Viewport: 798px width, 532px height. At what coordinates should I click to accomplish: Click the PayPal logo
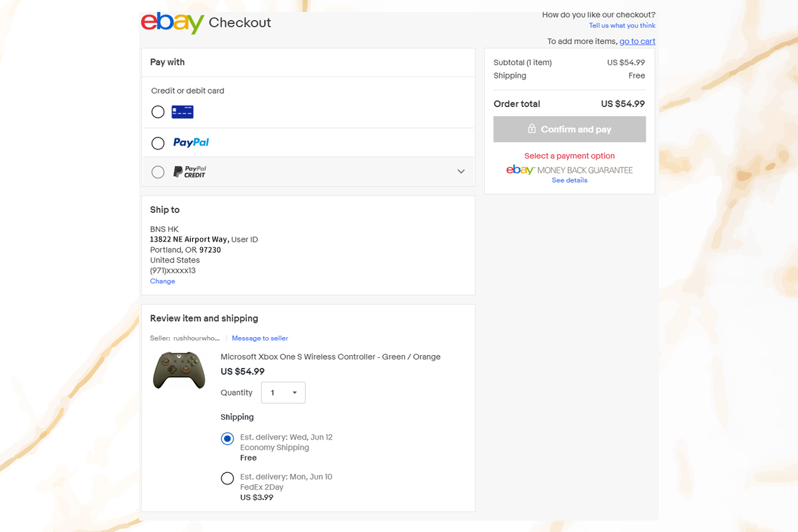(x=191, y=142)
